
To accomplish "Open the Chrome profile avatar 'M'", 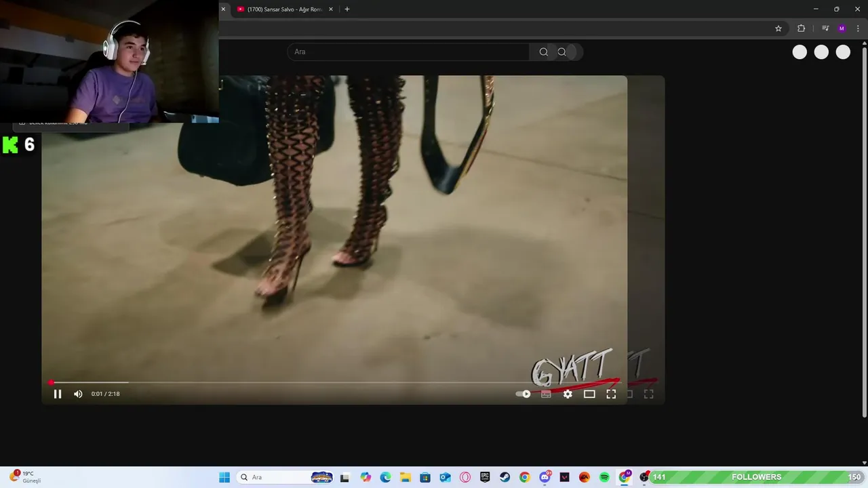I will (842, 28).
